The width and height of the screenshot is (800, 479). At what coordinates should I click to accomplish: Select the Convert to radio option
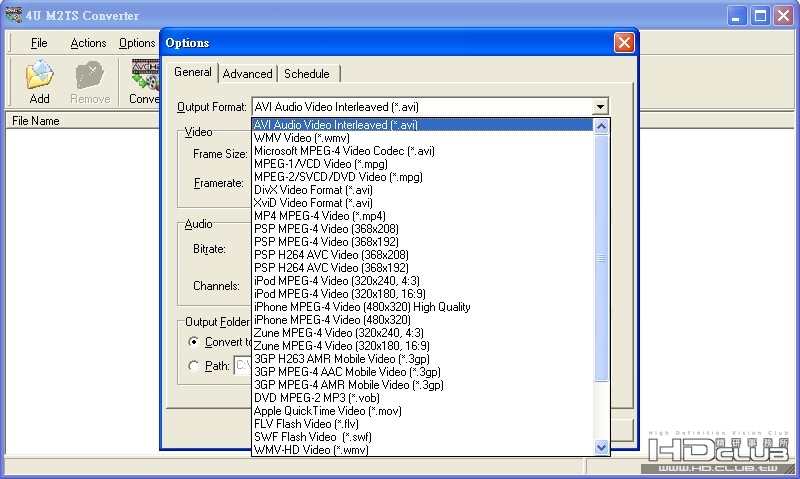tap(193, 341)
